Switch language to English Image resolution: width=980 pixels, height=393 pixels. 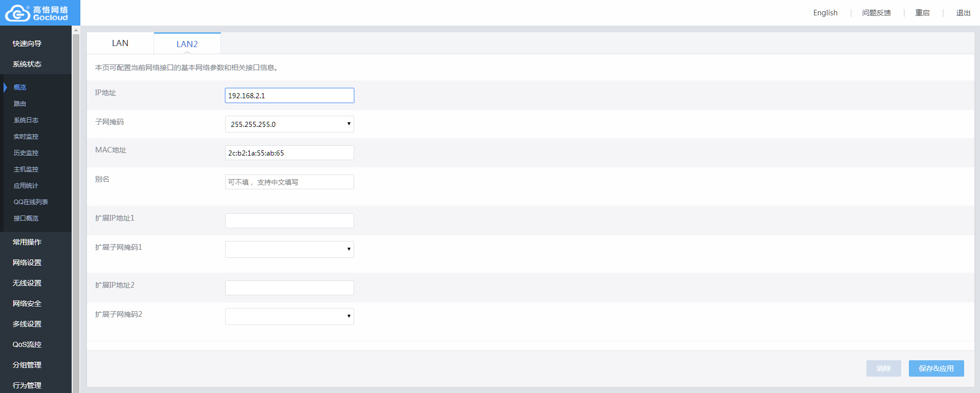[825, 13]
